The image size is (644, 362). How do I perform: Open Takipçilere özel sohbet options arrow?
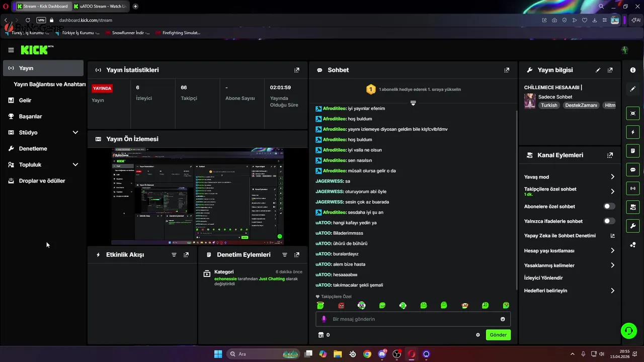612,192
